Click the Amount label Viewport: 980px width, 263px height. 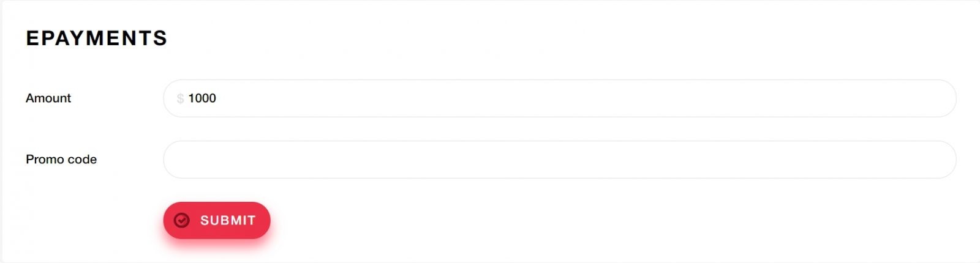48,98
